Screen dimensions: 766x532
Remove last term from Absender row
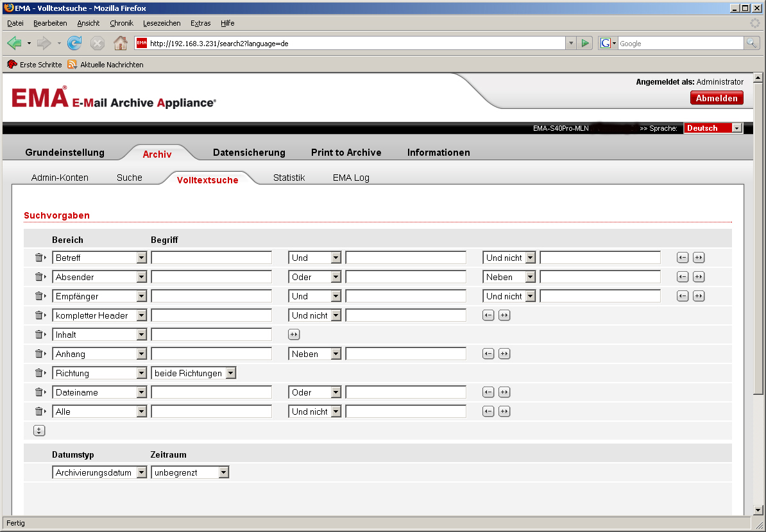[683, 277]
